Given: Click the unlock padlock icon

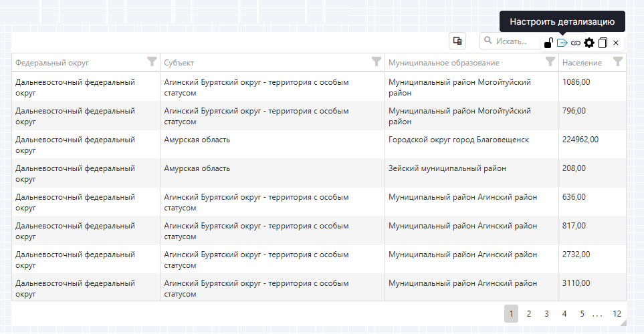Looking at the screenshot, I should [x=548, y=43].
